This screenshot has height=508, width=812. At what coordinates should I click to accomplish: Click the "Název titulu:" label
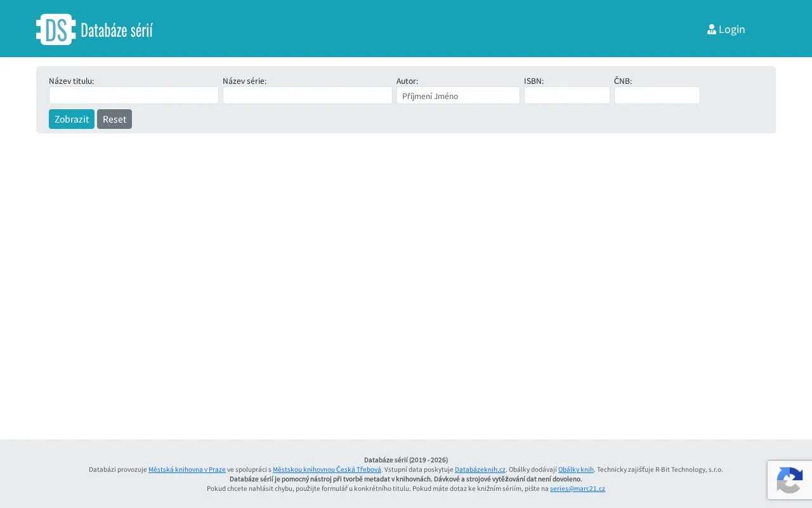coord(72,81)
